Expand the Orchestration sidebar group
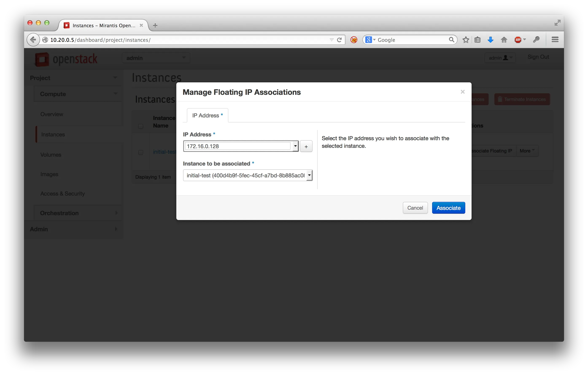The image size is (588, 375). (78, 213)
